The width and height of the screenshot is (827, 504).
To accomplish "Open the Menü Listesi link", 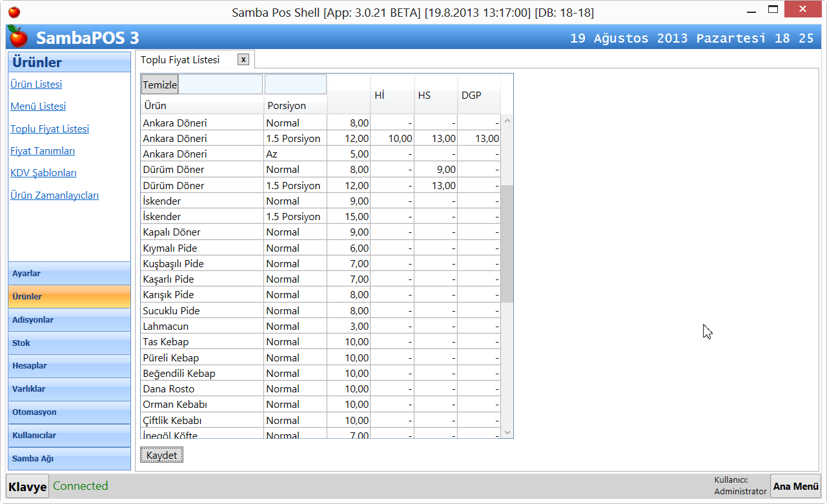I will coord(38,106).
